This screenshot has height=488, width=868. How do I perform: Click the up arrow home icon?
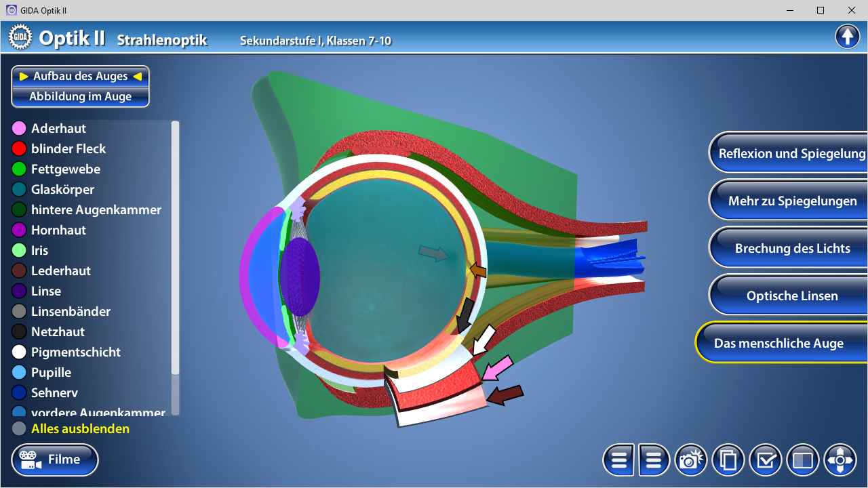point(847,37)
